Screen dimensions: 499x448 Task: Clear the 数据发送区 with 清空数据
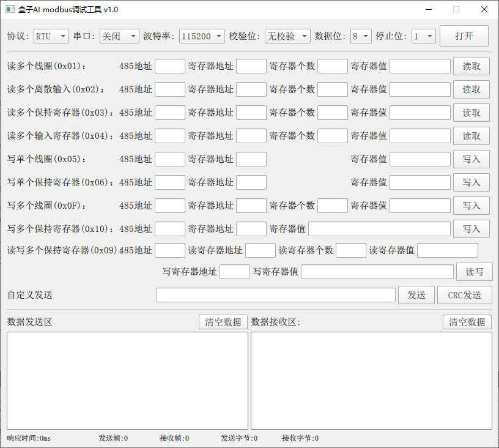click(x=223, y=322)
